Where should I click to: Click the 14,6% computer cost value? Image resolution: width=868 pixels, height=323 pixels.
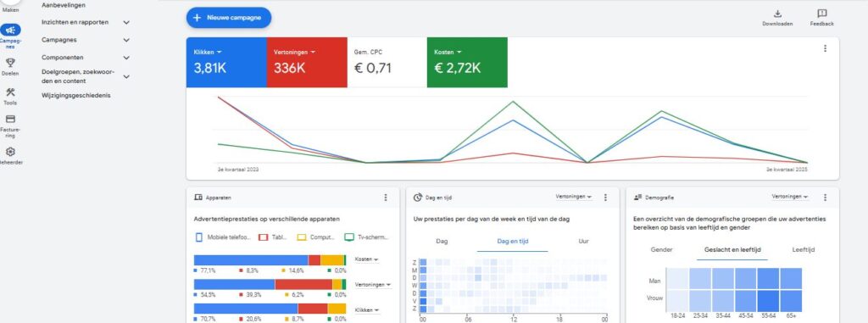point(296,270)
